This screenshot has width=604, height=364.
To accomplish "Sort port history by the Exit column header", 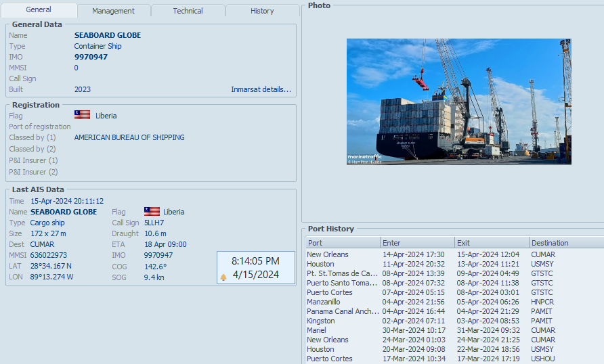I will 492,243.
